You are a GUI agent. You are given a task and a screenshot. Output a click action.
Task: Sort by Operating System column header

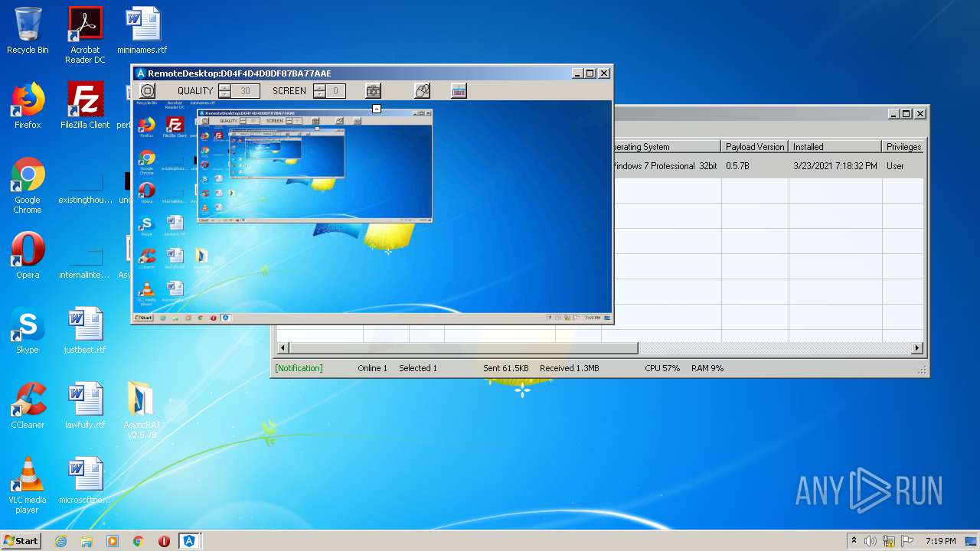pos(666,146)
